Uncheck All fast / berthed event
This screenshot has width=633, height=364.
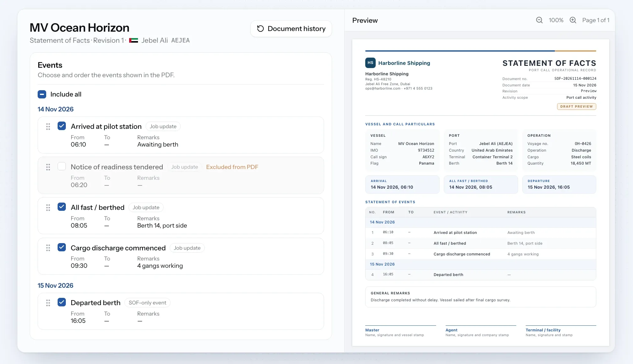click(x=62, y=207)
